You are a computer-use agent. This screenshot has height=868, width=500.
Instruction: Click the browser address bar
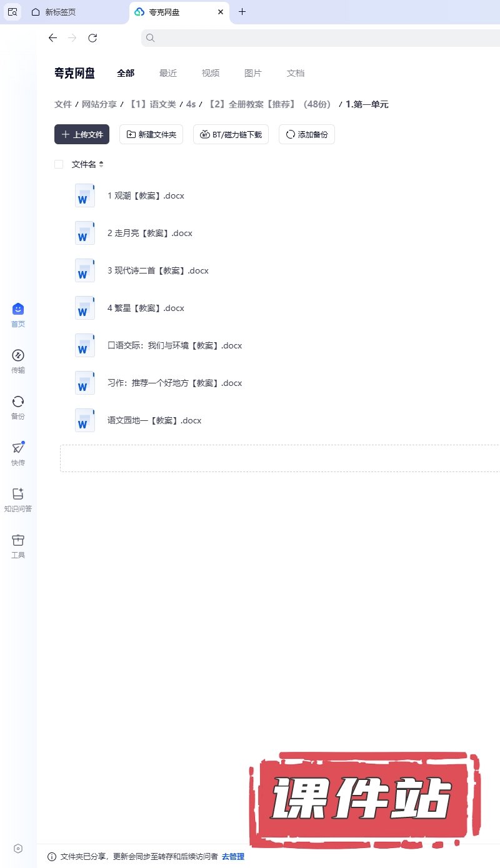[x=319, y=38]
